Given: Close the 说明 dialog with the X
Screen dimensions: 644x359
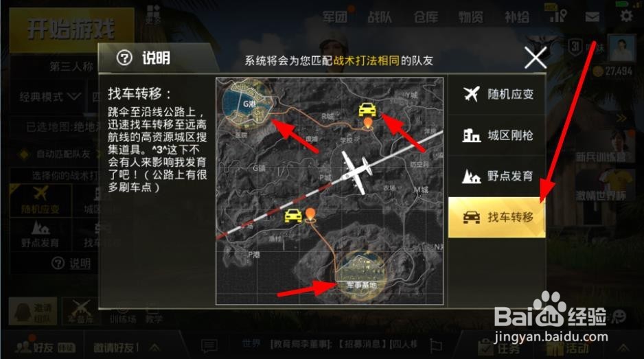Looking at the screenshot, I should (535, 58).
